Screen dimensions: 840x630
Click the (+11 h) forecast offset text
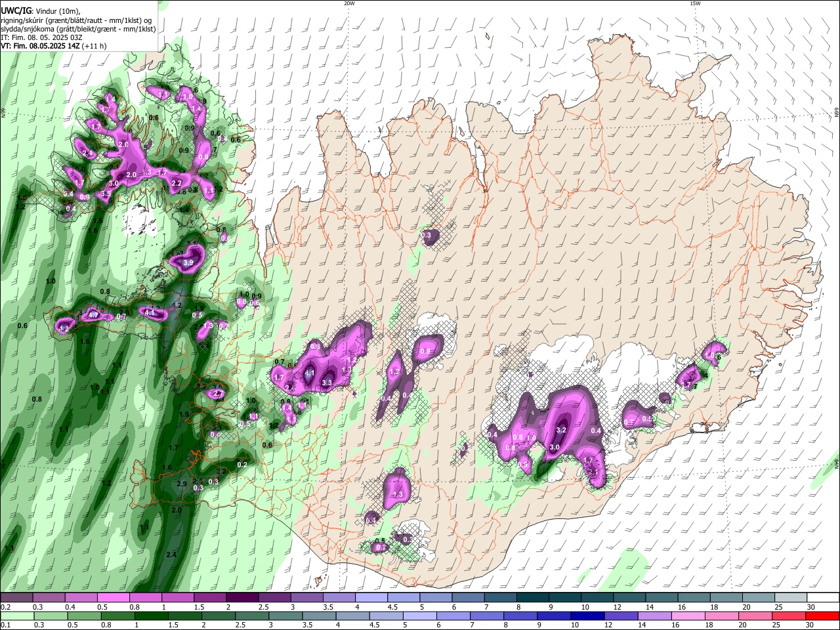click(x=94, y=46)
